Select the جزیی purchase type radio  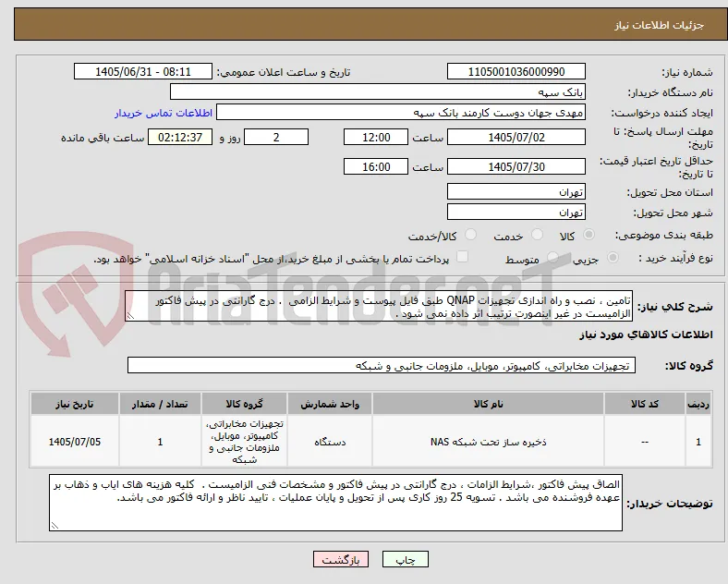[x=613, y=258]
